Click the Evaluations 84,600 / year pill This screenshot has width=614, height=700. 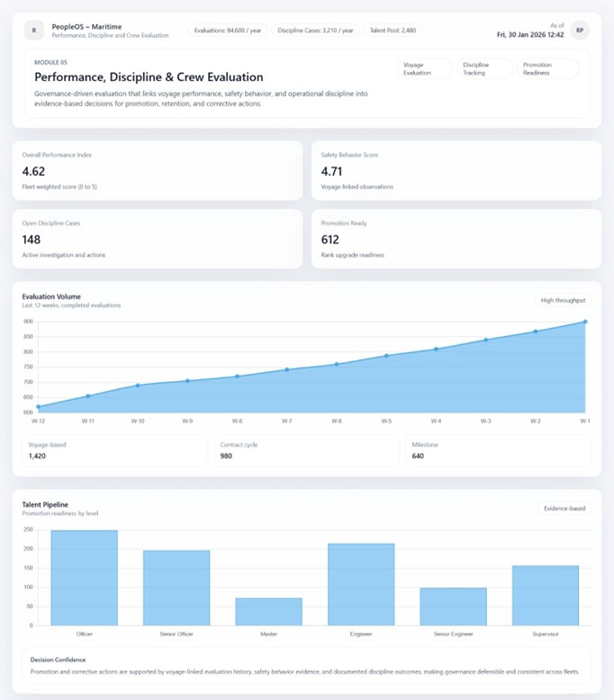pyautogui.click(x=228, y=31)
